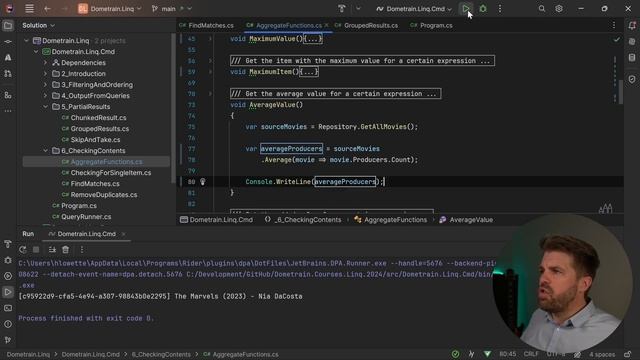Switch to FindMatches.cs tab
Image resolution: width=640 pixels, height=360 pixels.
coord(207,25)
